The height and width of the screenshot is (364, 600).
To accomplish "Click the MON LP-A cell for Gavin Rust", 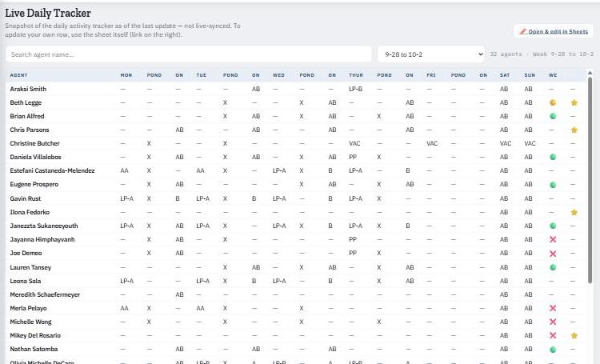I will click(x=127, y=198).
